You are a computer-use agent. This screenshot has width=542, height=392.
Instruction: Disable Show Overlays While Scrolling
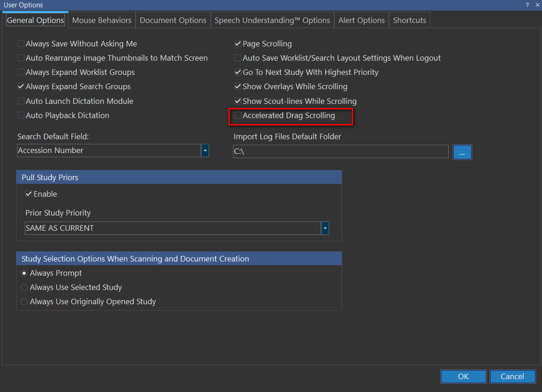(238, 87)
